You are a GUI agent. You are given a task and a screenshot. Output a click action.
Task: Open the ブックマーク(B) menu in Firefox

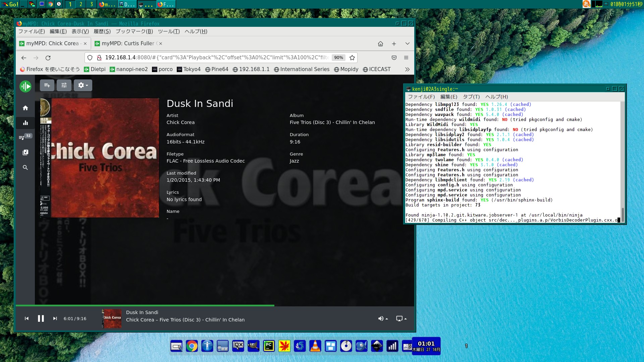(134, 32)
